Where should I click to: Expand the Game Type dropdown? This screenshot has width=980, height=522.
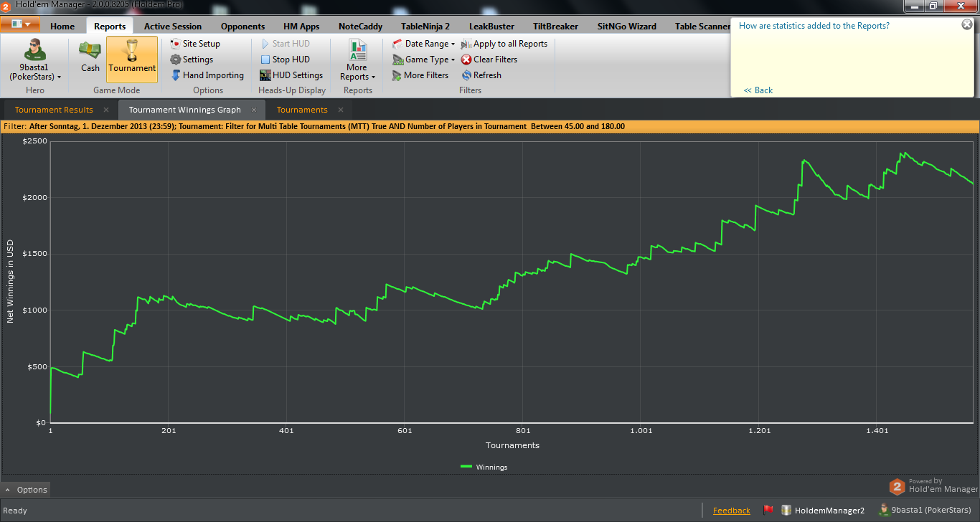(x=423, y=60)
